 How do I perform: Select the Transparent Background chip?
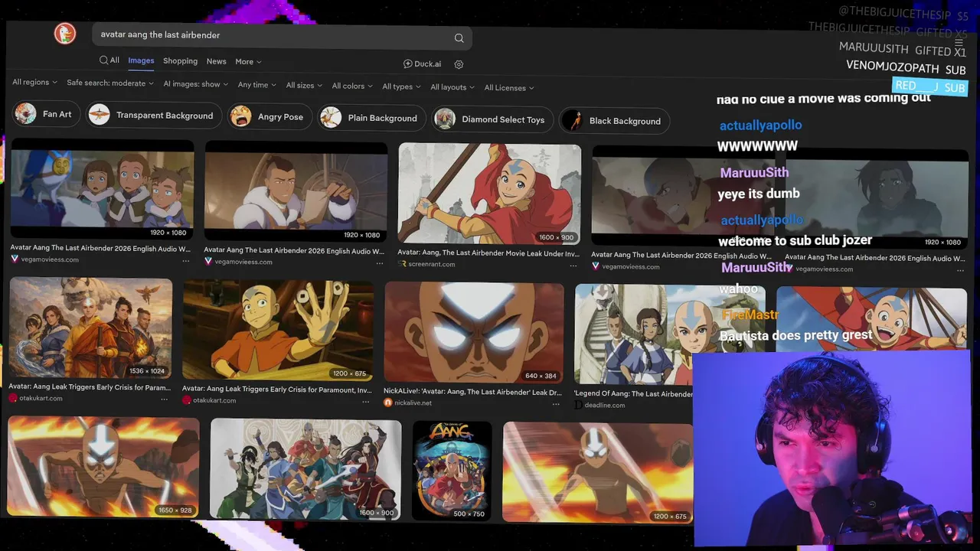click(154, 116)
